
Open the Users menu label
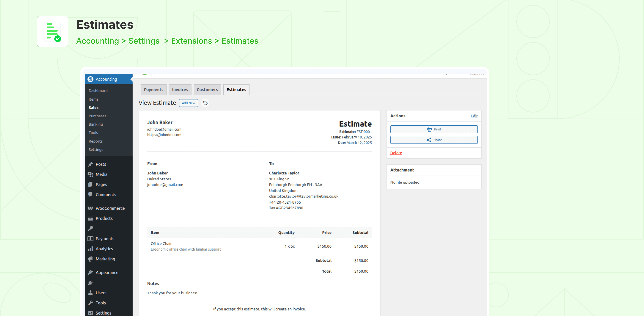[101, 293]
